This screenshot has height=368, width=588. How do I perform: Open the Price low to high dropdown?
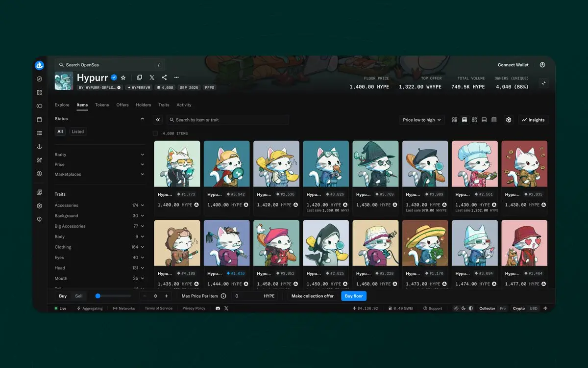tap(421, 120)
